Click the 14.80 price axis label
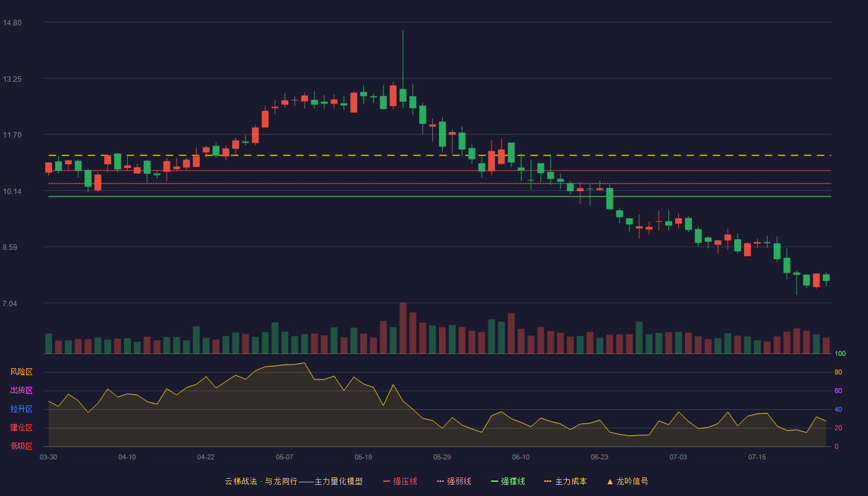The height and width of the screenshot is (496, 868). point(12,23)
